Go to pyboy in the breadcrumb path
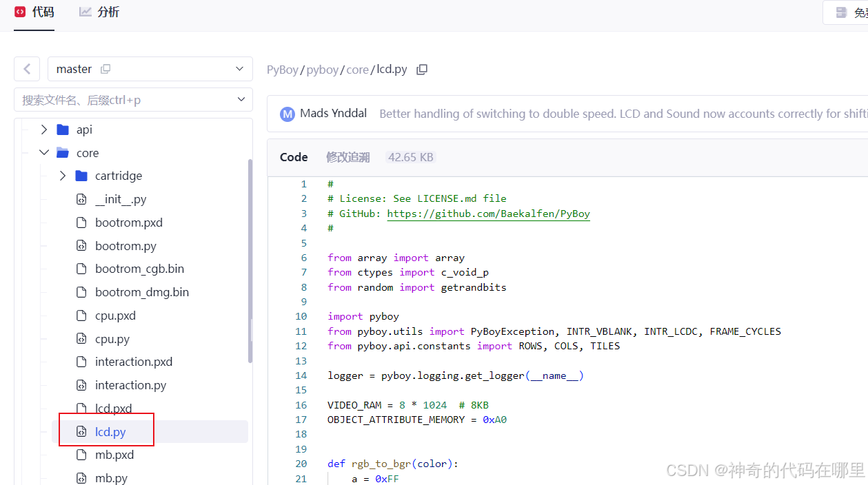The height and width of the screenshot is (485, 868). [323, 70]
